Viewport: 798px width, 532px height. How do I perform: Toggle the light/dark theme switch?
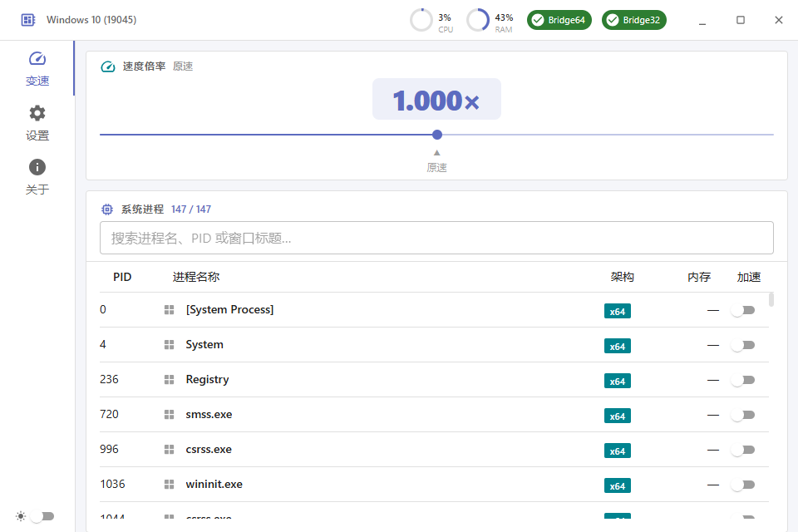42,516
